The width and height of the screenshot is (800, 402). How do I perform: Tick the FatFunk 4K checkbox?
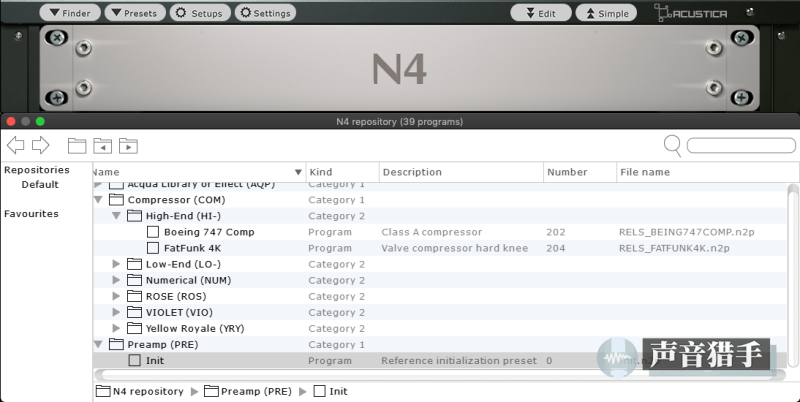pos(153,248)
